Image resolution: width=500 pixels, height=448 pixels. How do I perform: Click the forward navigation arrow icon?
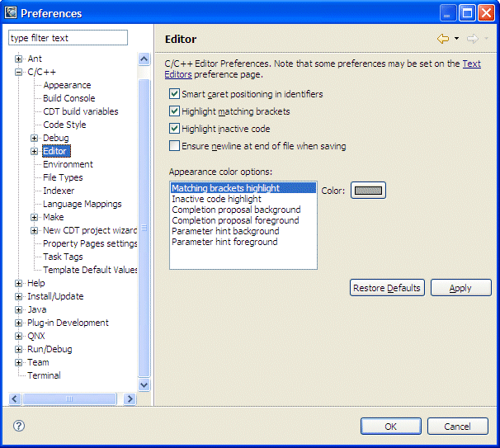tap(473, 39)
